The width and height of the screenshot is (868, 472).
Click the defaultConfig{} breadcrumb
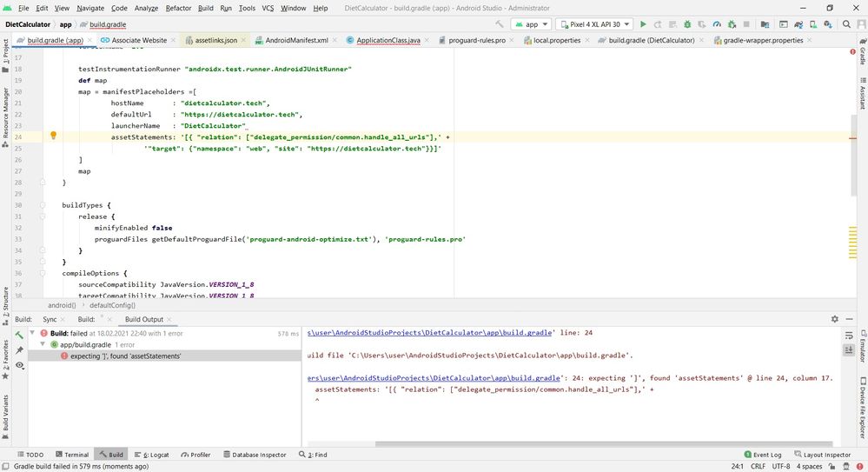click(112, 305)
